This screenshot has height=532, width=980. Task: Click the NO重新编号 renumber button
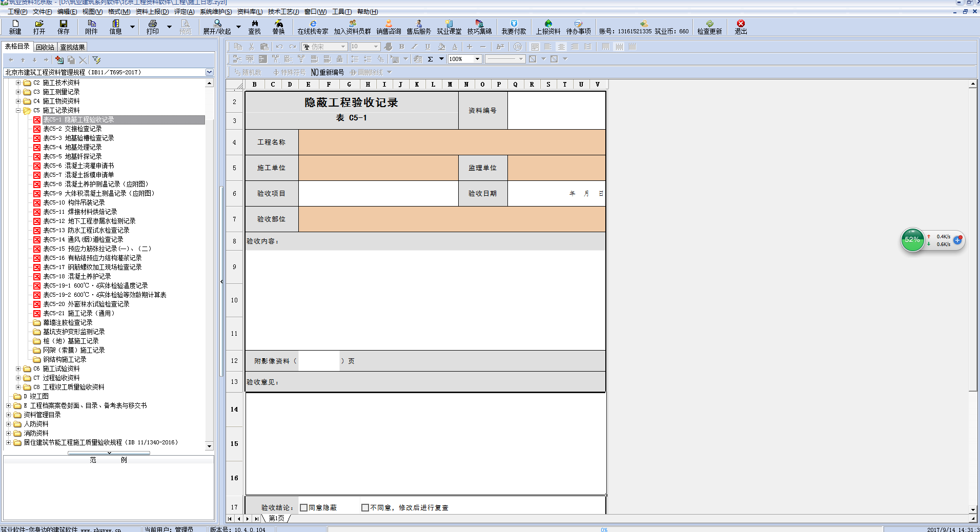[x=328, y=72]
